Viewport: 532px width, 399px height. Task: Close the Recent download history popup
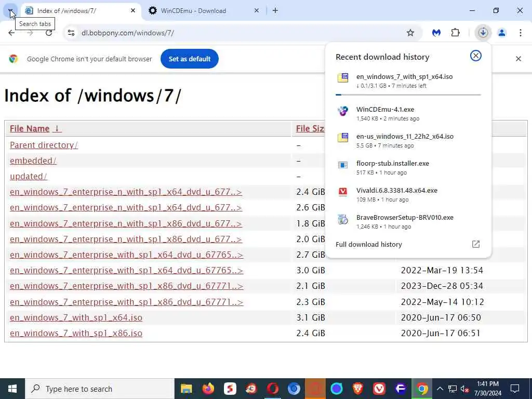pyautogui.click(x=476, y=56)
